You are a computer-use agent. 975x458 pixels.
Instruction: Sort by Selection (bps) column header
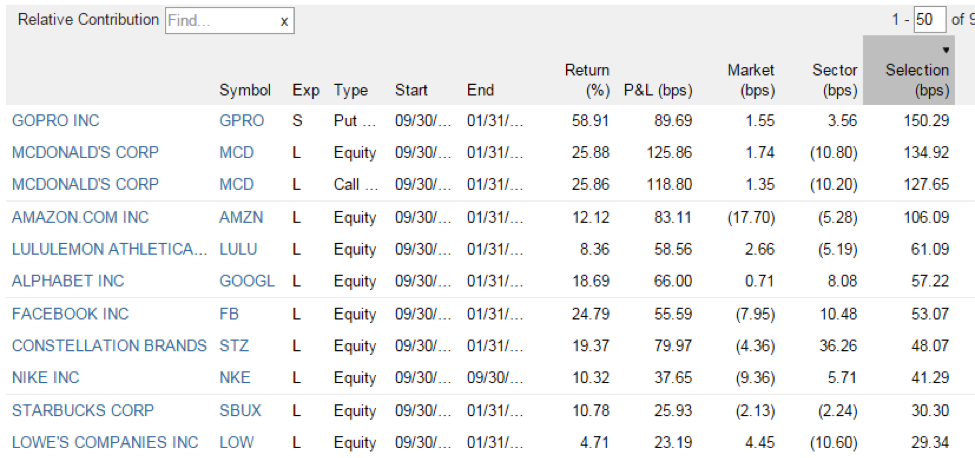pyautogui.click(x=917, y=80)
